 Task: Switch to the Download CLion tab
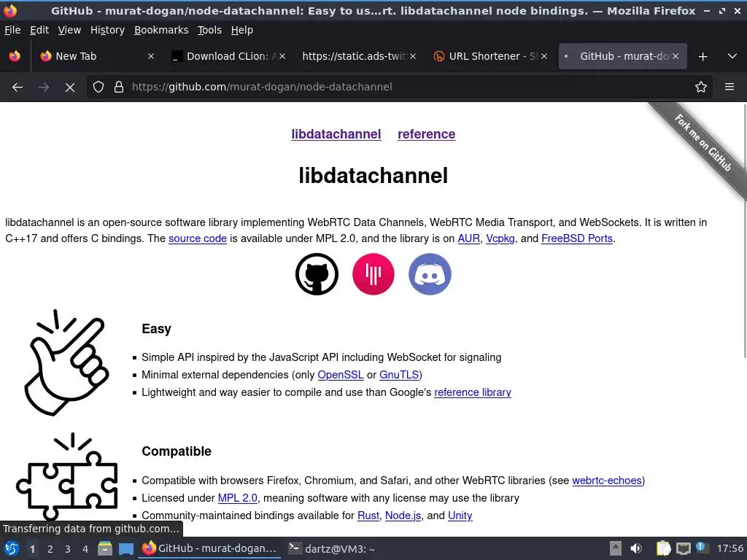click(228, 56)
